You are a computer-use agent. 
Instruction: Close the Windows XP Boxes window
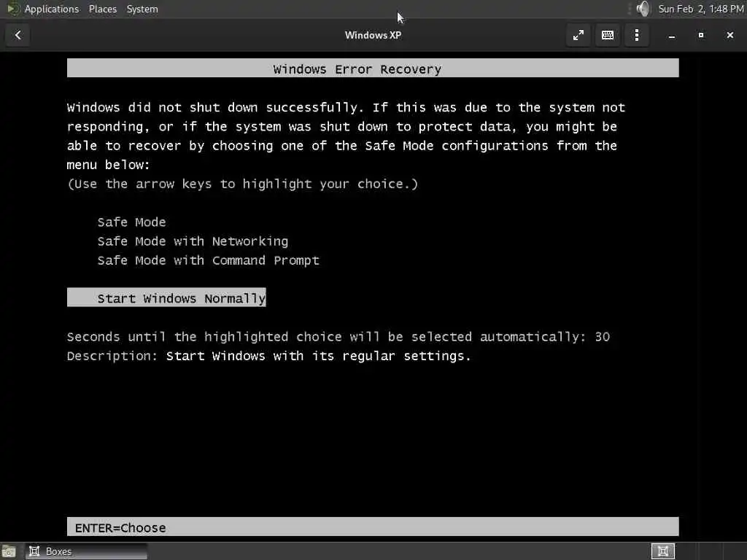(x=729, y=35)
